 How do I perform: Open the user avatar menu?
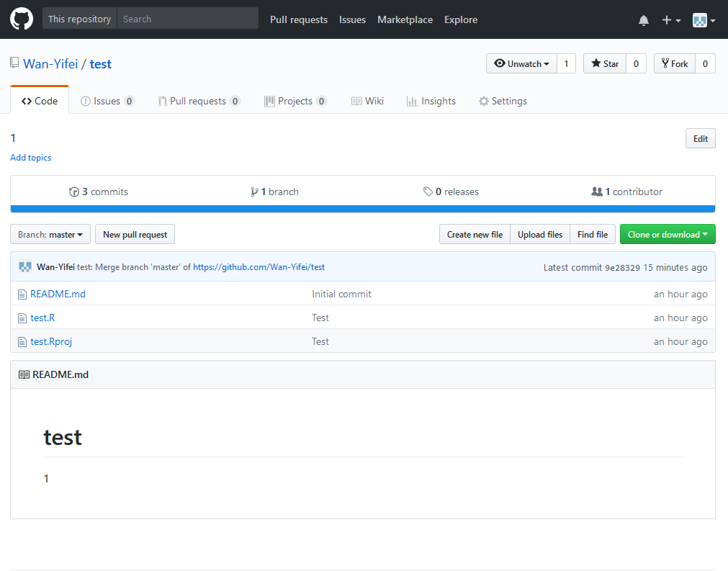[x=704, y=20]
